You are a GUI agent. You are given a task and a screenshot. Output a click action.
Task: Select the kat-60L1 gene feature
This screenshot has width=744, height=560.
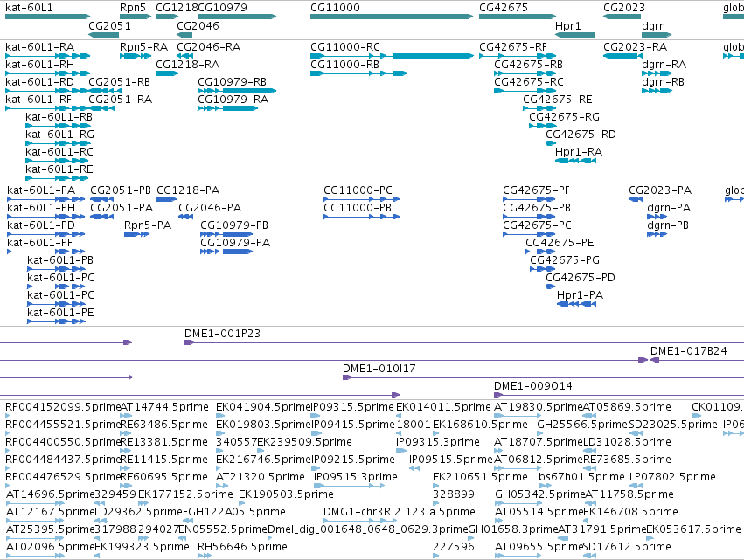pyautogui.click(x=47, y=17)
